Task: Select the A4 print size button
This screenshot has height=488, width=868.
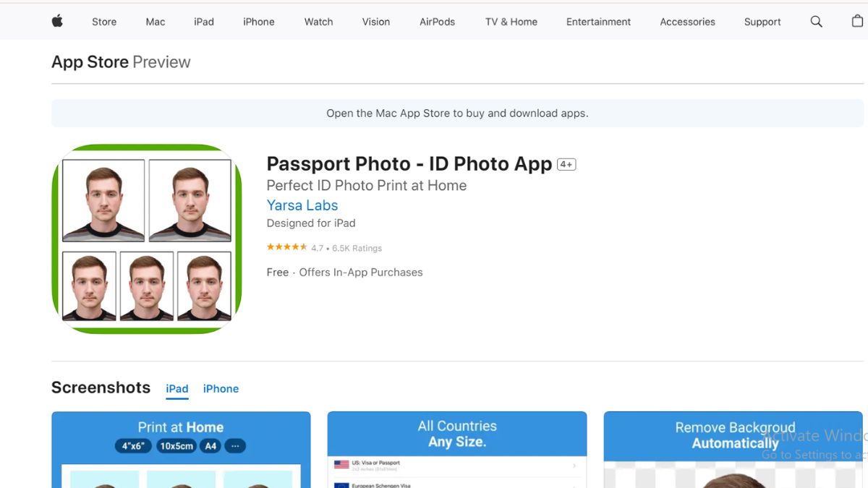Action: pos(210,446)
